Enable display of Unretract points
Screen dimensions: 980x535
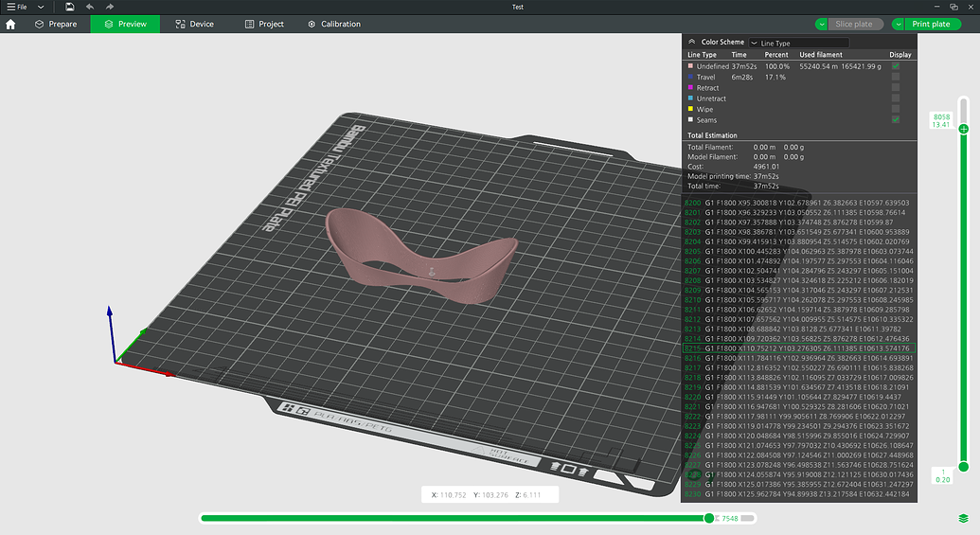pyautogui.click(x=896, y=98)
